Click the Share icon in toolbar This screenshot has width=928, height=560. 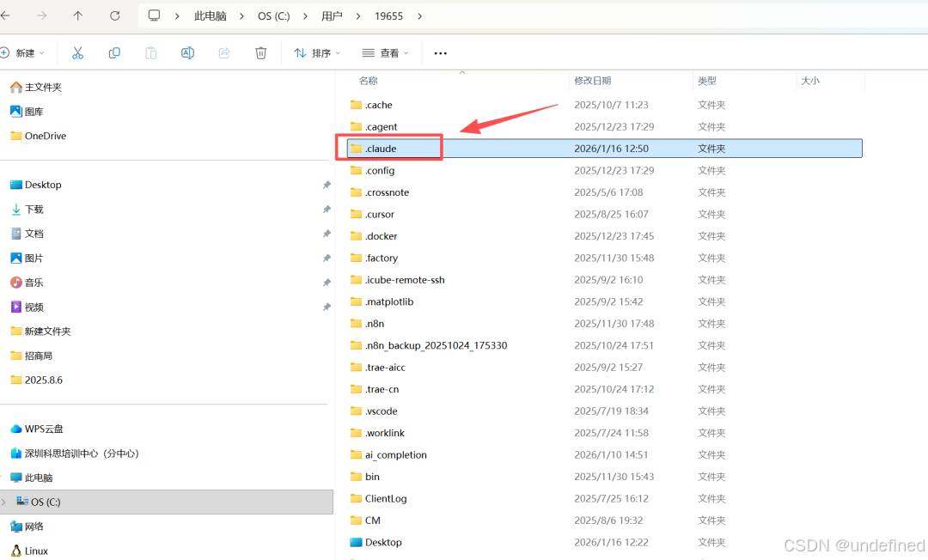point(224,53)
